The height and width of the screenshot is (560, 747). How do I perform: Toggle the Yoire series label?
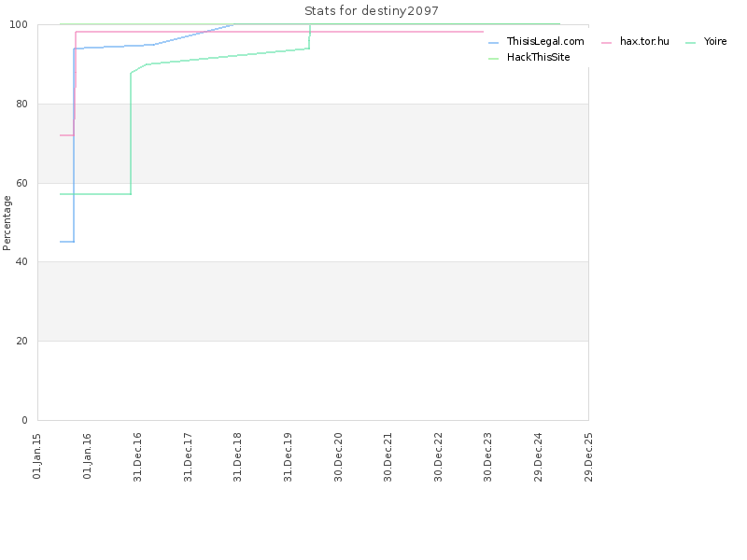click(x=715, y=41)
